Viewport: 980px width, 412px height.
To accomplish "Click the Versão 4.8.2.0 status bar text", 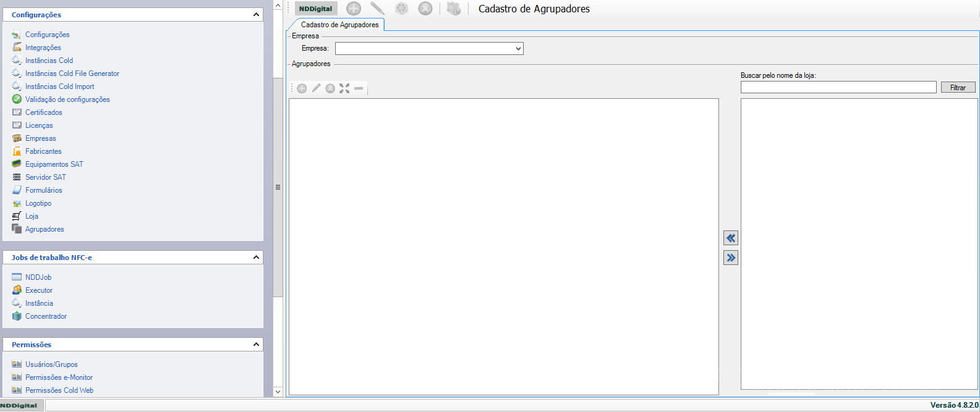I will (x=954, y=405).
